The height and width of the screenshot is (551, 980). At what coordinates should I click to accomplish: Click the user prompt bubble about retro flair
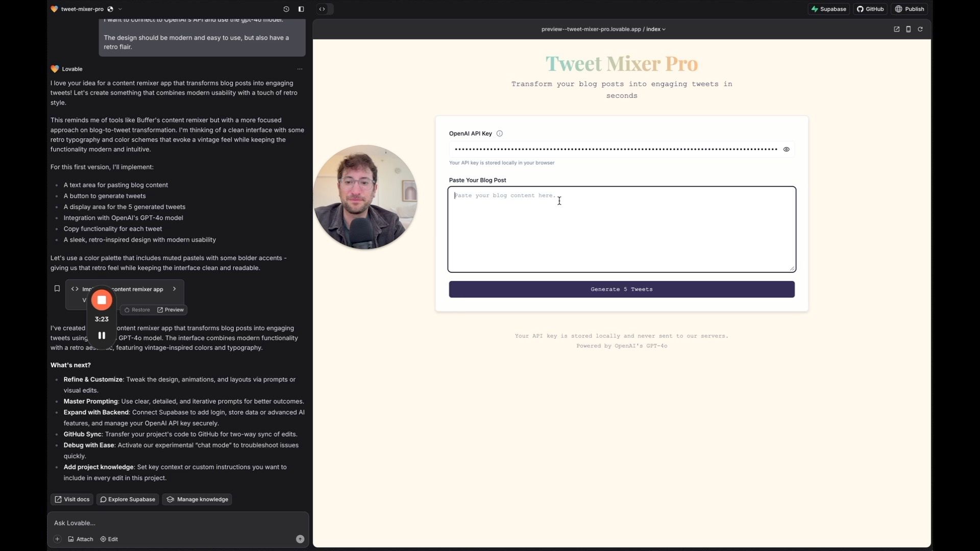tap(202, 38)
